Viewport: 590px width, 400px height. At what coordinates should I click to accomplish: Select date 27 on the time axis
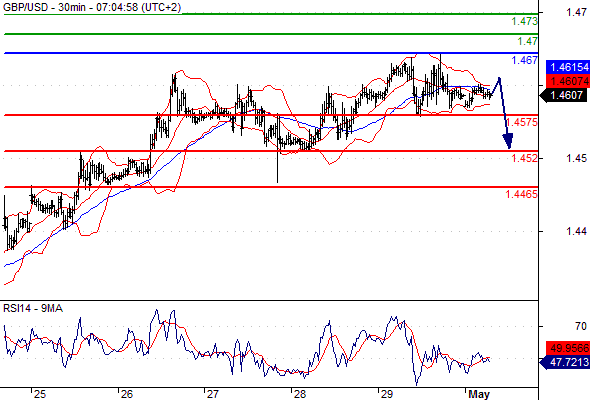[213, 394]
